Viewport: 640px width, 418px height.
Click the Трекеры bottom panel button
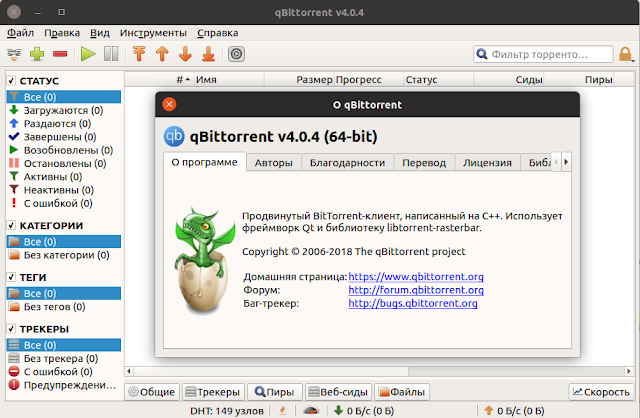pos(213,392)
